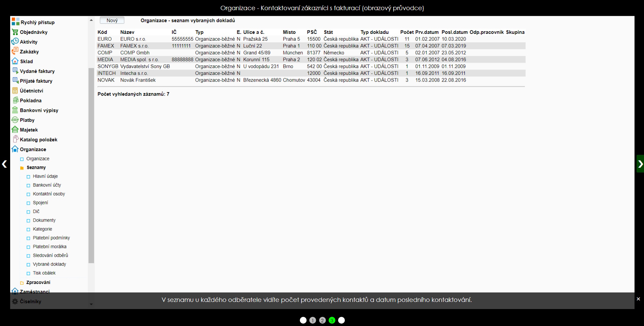Go to next guide slide arrow

coord(640,164)
